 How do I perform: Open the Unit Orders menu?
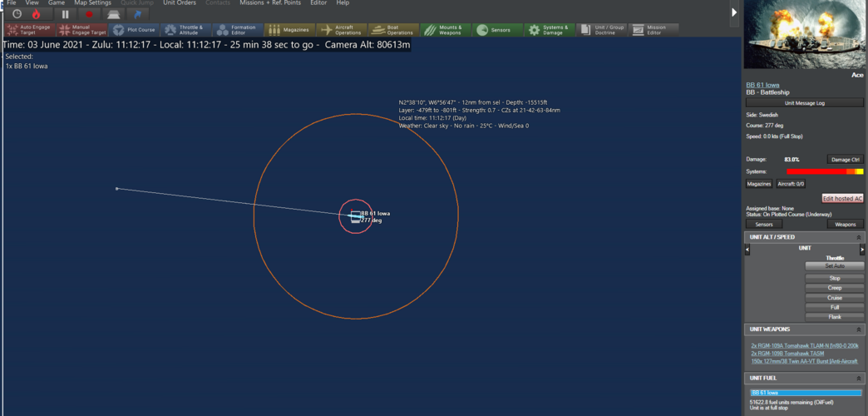[x=180, y=2]
